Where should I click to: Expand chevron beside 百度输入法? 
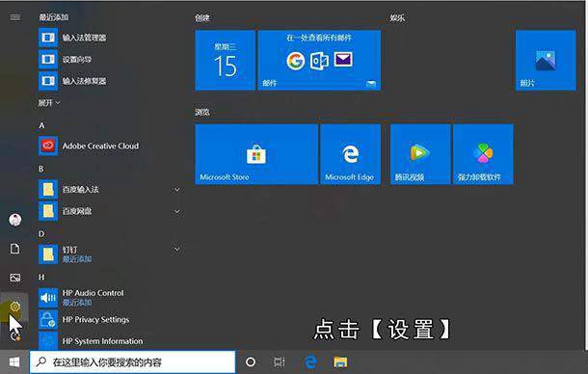click(x=177, y=190)
